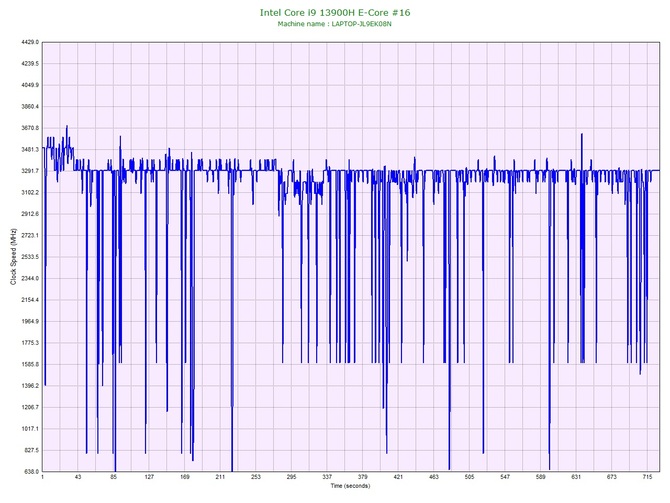Click the 3291.7 y-axis value
Screen dimensions: 670x503
[x=30, y=171]
